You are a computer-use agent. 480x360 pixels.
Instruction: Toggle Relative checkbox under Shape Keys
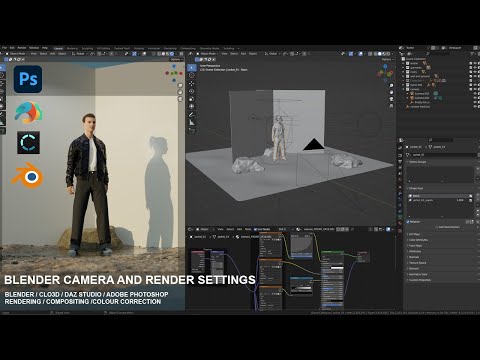[408, 222]
